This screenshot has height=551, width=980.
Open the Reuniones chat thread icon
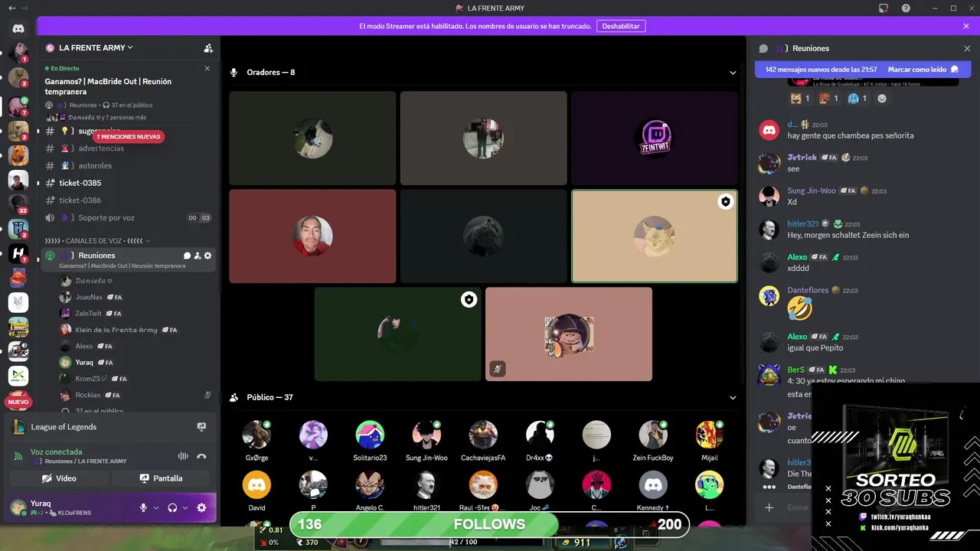click(763, 48)
